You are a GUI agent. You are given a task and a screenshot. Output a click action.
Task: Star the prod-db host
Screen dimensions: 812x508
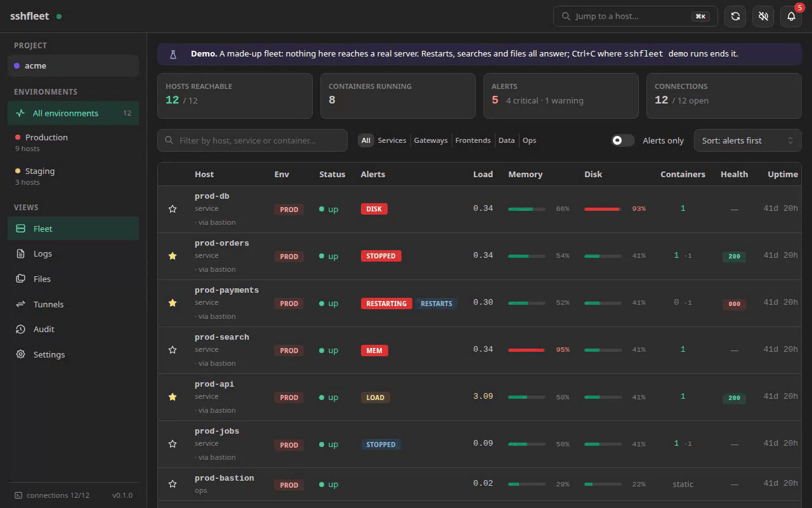click(x=173, y=209)
